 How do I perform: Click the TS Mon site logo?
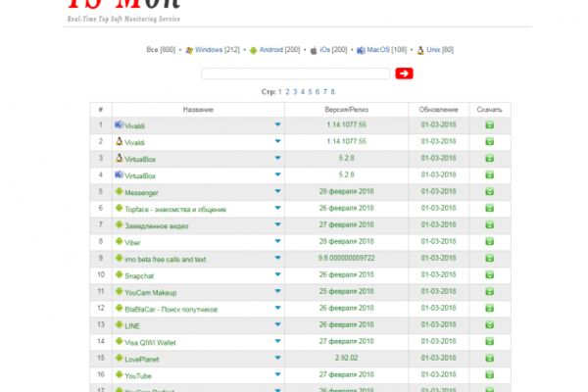123,11
